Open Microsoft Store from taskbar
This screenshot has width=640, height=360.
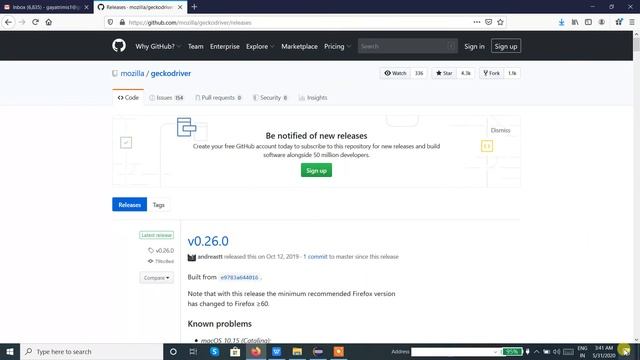pyautogui.click(x=235, y=351)
